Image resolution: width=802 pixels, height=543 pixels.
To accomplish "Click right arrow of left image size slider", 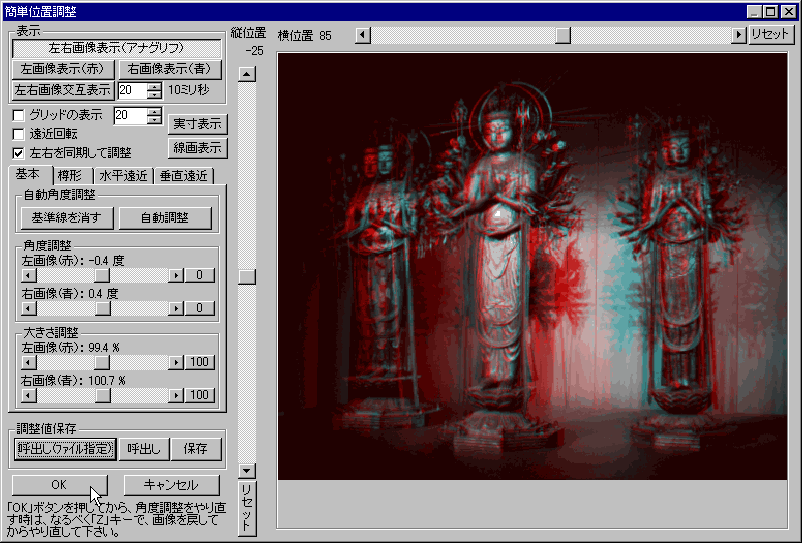I will [176, 363].
